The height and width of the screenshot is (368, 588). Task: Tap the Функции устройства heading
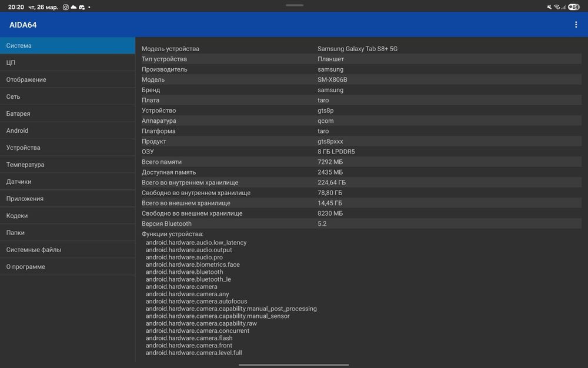point(172,234)
